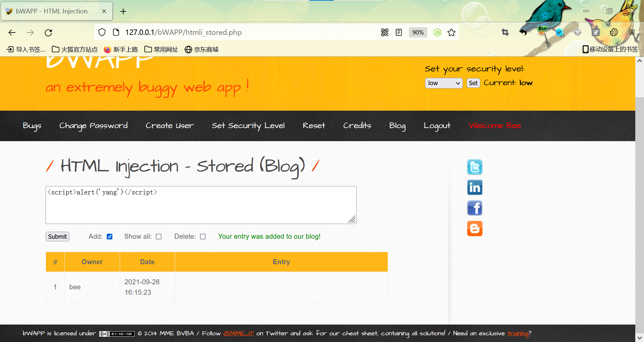Viewport: 644px width, 342px height.
Task: Open the training link in footer
Action: pos(518,334)
